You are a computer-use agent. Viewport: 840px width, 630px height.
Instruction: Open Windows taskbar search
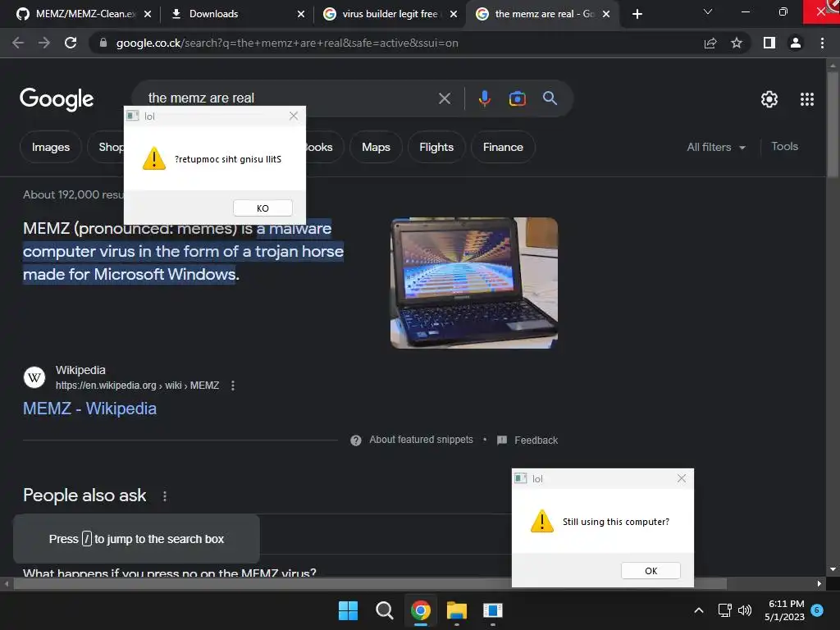pos(384,610)
